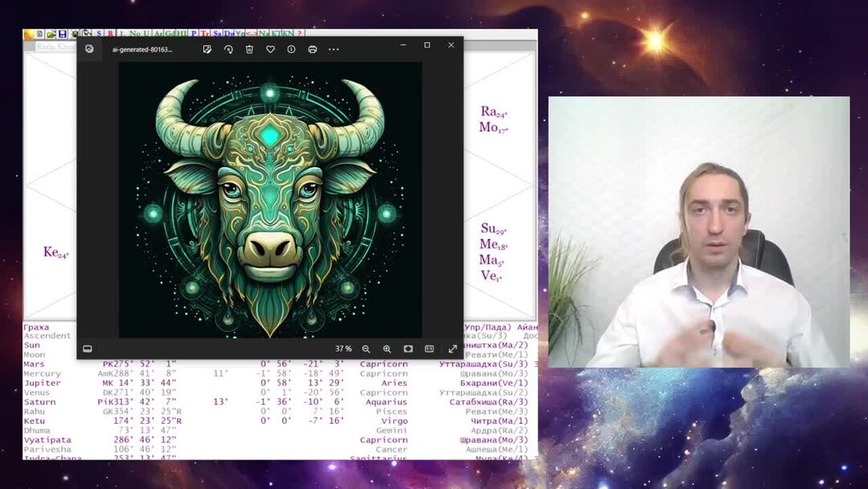Click the Sa toolbar button

pos(218,34)
